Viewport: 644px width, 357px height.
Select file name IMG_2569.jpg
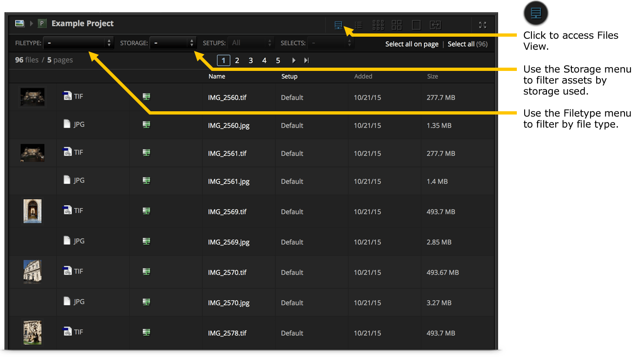coord(229,242)
